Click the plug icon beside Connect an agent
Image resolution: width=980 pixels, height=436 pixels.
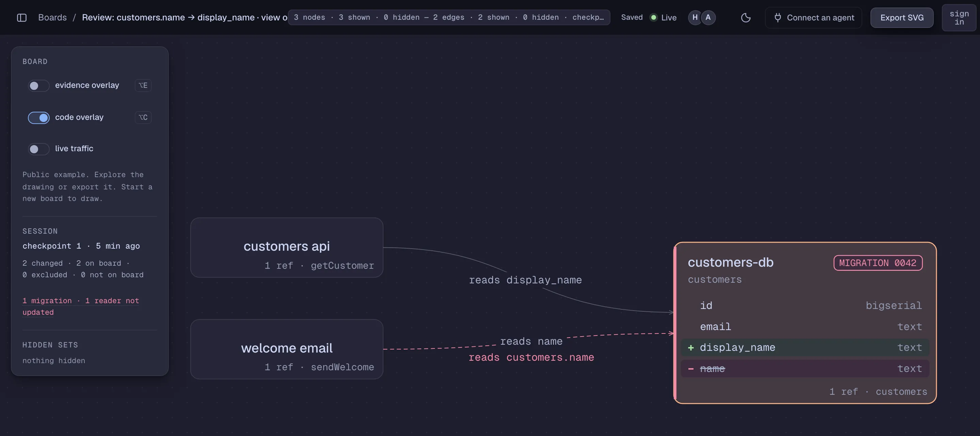point(778,17)
